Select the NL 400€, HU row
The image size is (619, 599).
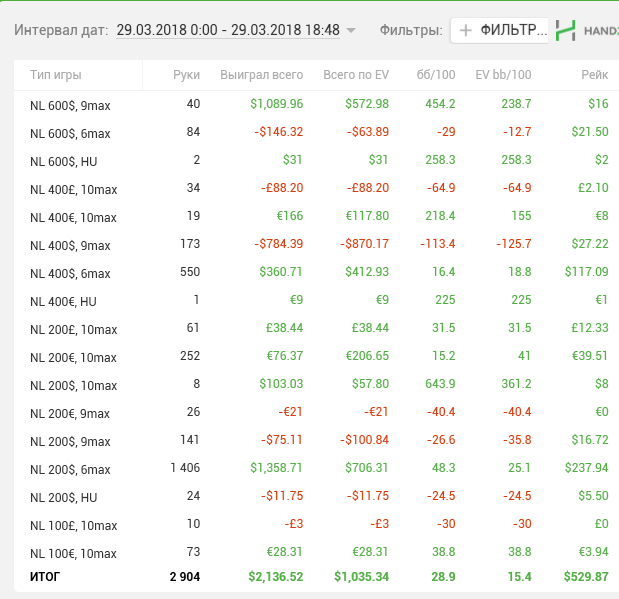(64, 301)
